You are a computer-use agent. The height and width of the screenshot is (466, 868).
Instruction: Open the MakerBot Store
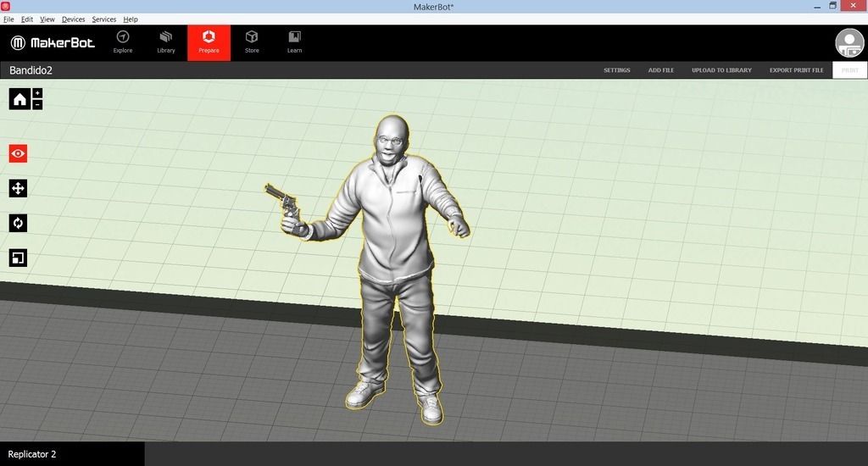coord(252,42)
